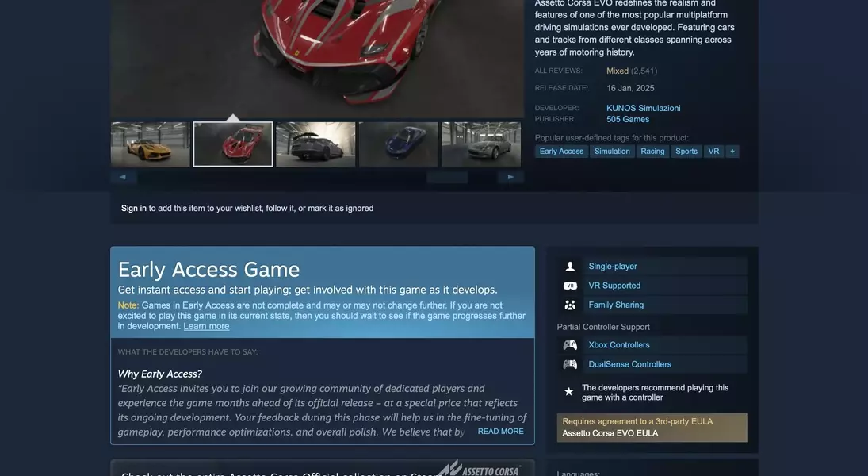Screen dimensions: 868x476
Task: Open the Assetto Corsa EVO EULA link
Action: click(610, 433)
